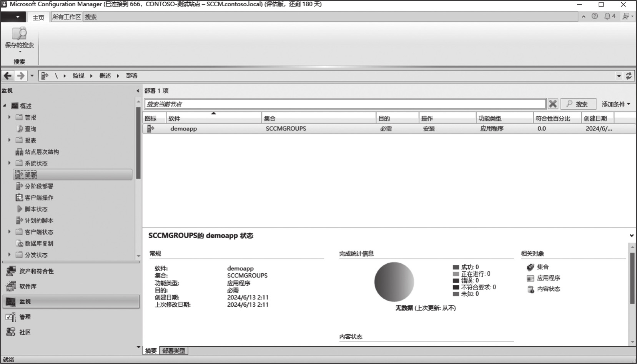This screenshot has width=637, height=364.
Task: Click the 概述 breadcrumb segment
Action: tap(105, 76)
